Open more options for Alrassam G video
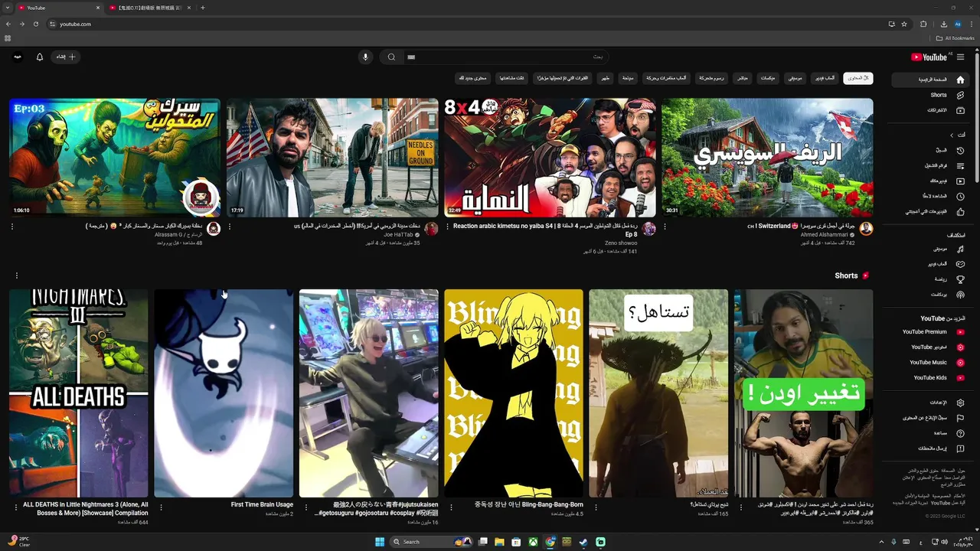Screen dimensions: 980x551 pyautogui.click(x=12, y=227)
